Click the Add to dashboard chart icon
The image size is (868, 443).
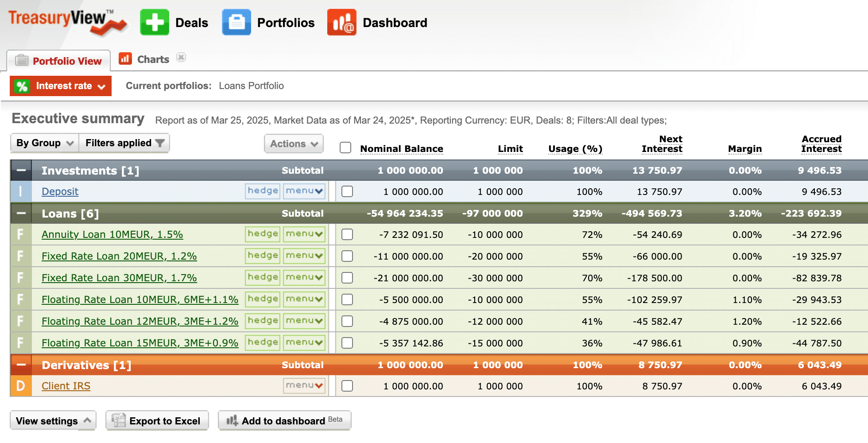pos(232,420)
